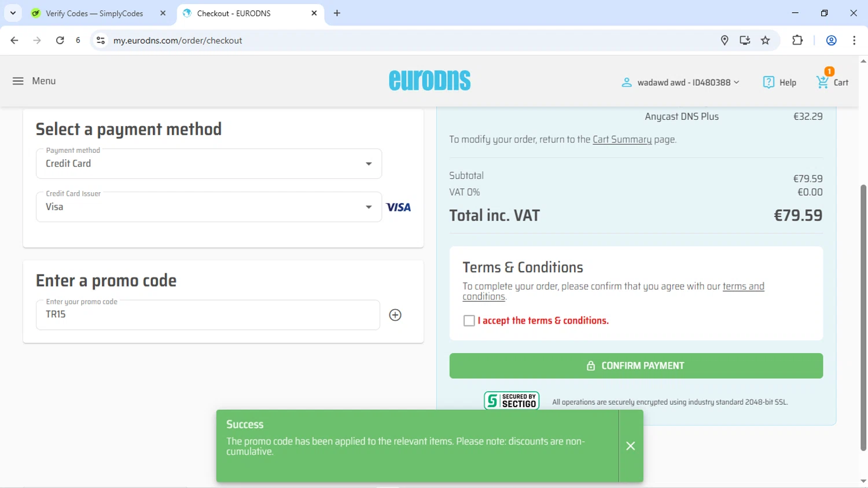Click the browser back arrow
This screenshot has height=488, width=868.
point(14,41)
